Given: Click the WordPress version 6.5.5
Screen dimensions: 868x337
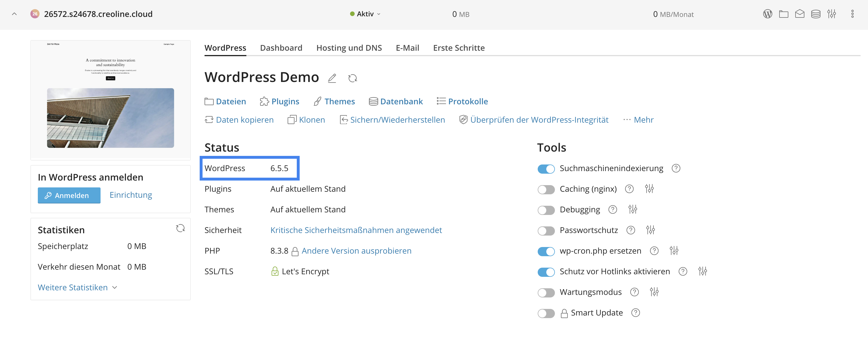Looking at the screenshot, I should click(x=279, y=168).
